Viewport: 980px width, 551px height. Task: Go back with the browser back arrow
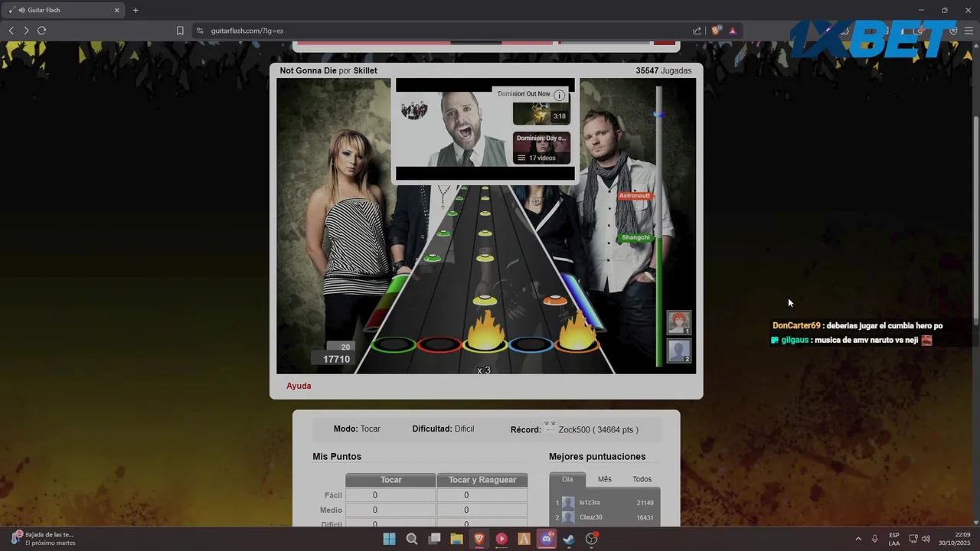point(11,31)
